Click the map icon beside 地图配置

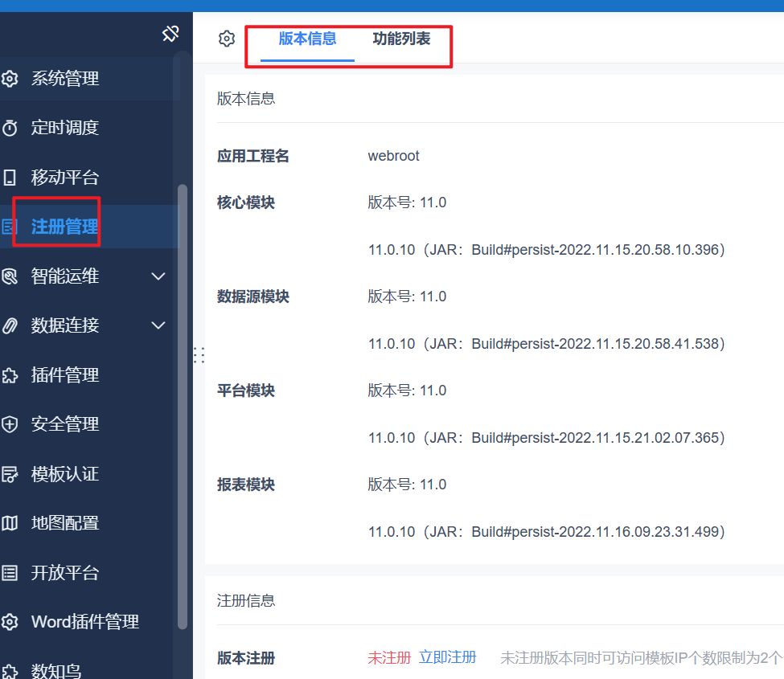point(10,523)
